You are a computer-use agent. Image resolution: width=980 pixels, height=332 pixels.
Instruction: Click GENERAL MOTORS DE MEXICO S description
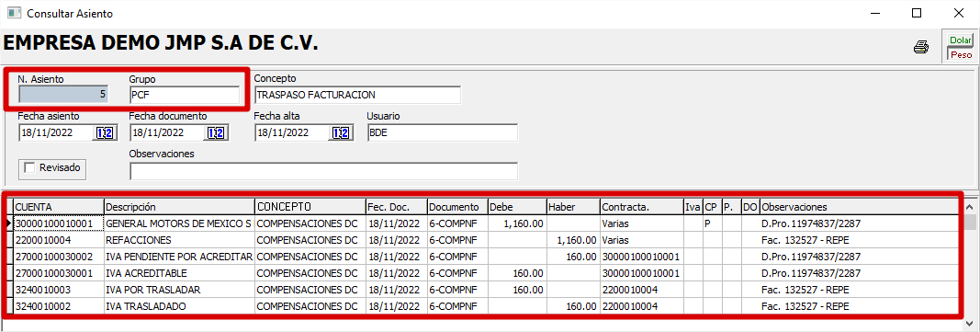coord(179,223)
